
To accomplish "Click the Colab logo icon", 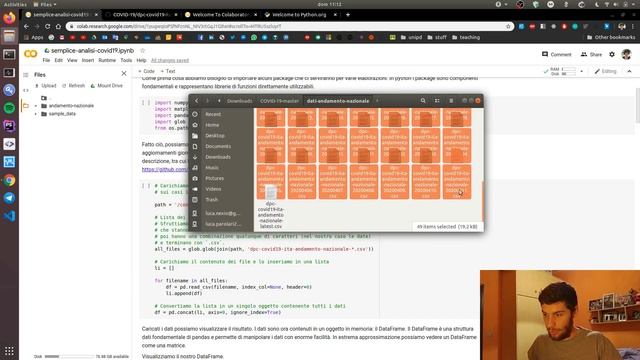I will tap(31, 54).
